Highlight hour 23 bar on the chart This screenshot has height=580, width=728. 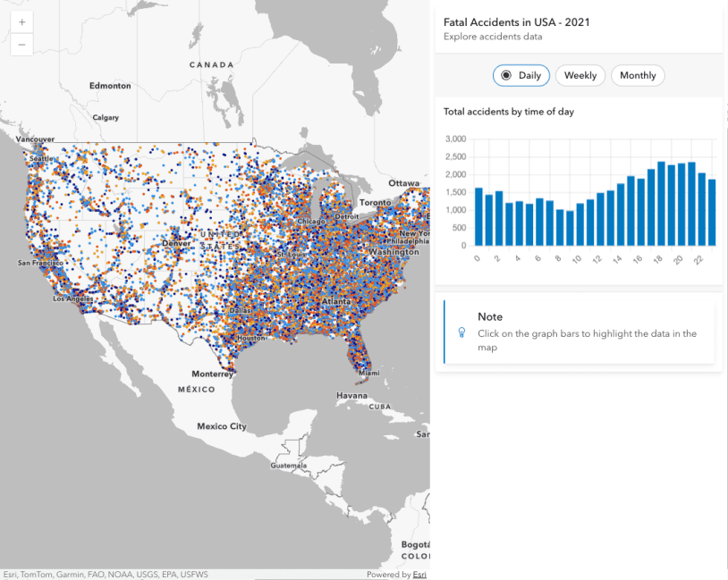coord(712,213)
